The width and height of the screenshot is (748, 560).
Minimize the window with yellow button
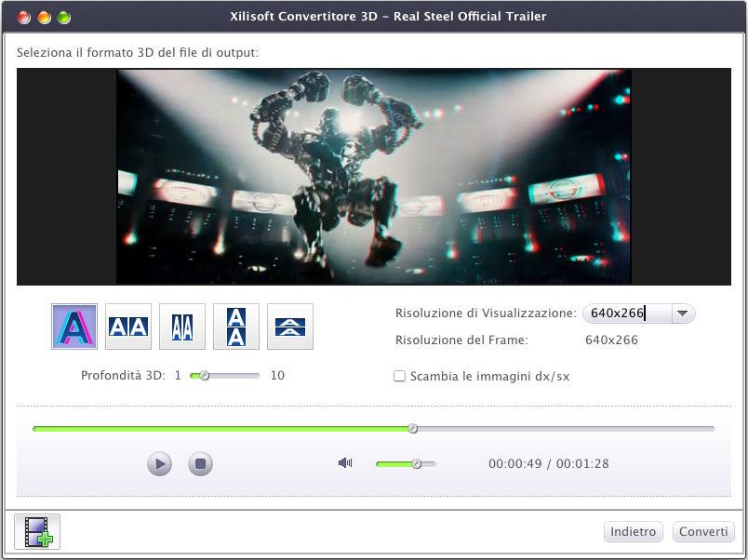pyautogui.click(x=44, y=18)
